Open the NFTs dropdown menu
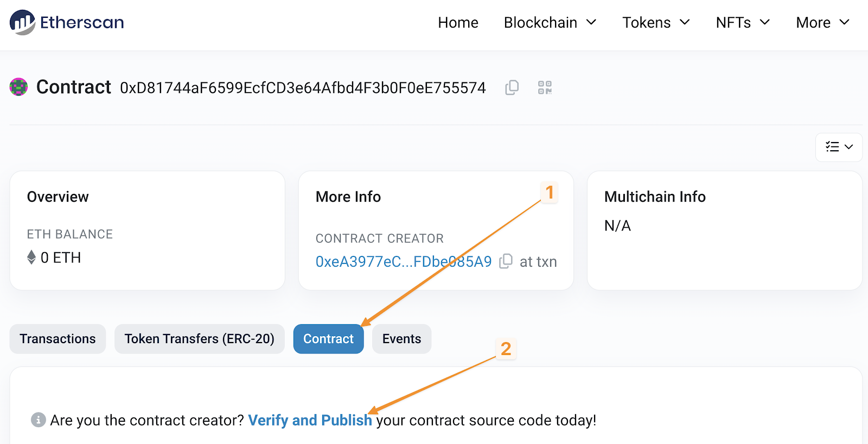The width and height of the screenshot is (868, 444). point(742,23)
